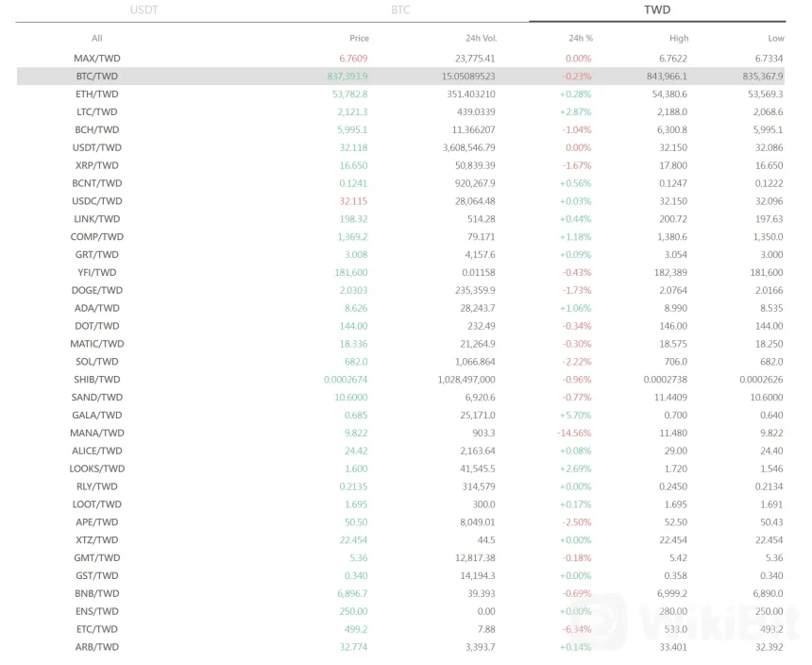Click the Low column header
This screenshot has height=665, width=812.
pyautogui.click(x=775, y=39)
